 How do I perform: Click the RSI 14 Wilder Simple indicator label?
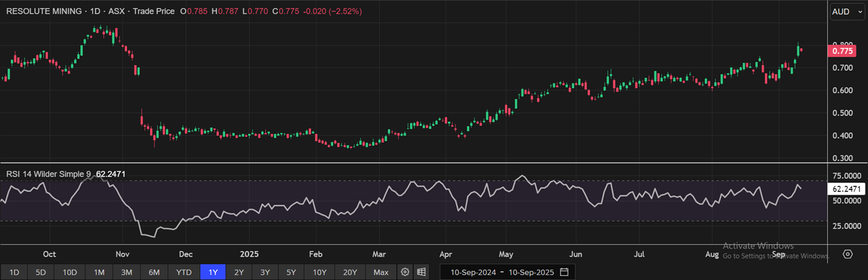[49, 173]
